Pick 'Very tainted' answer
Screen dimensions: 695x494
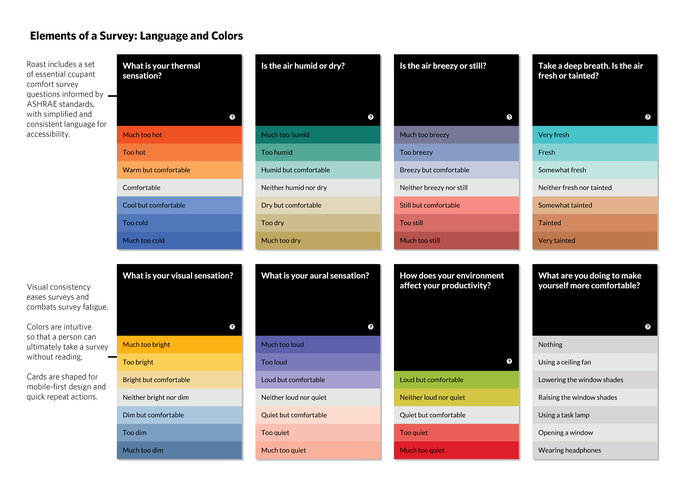tap(595, 241)
